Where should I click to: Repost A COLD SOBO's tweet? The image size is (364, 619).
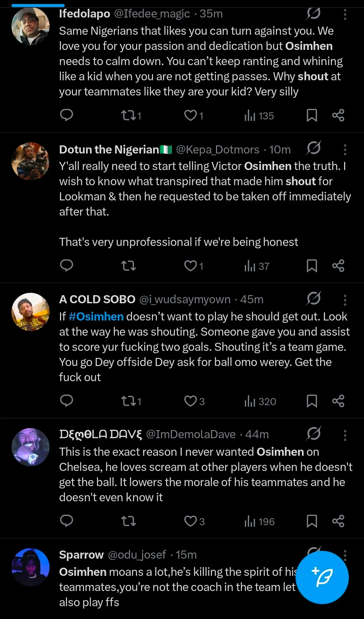tap(128, 401)
